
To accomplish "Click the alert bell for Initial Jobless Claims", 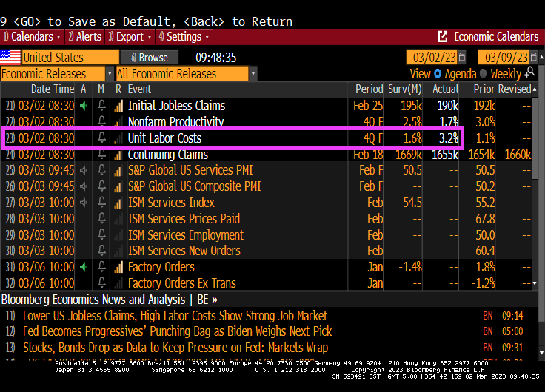I will tap(101, 106).
